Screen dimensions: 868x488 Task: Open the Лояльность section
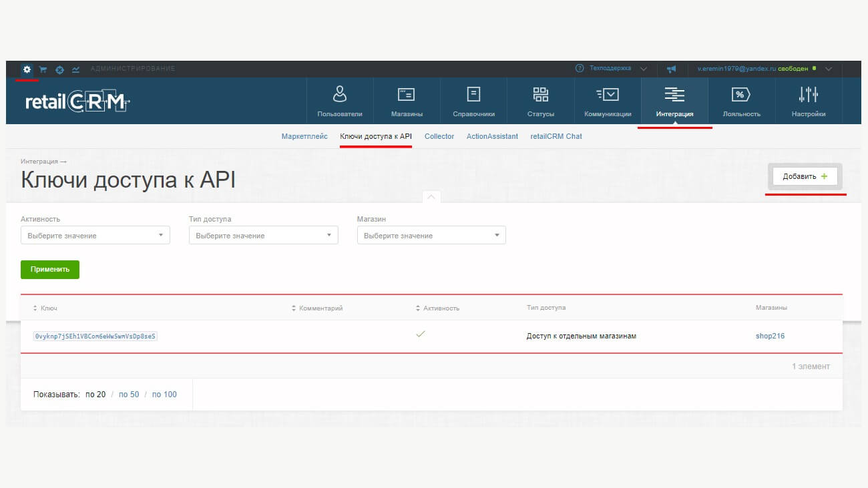[x=741, y=101]
